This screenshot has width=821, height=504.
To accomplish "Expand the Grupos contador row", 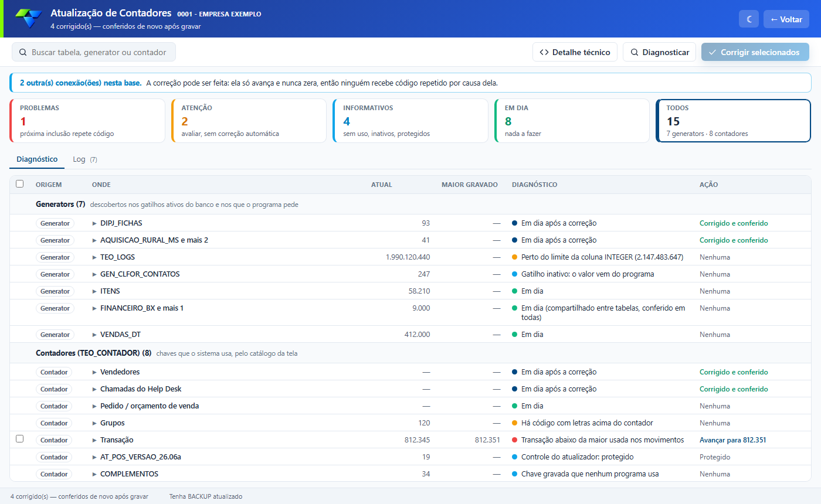I will coord(94,423).
